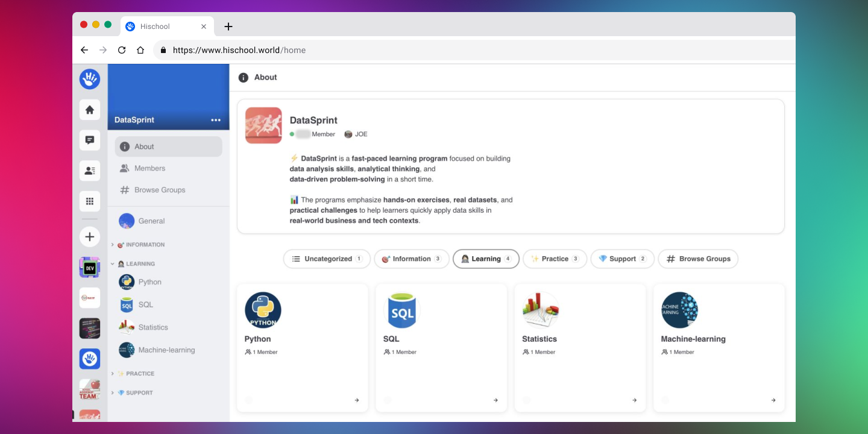Click the browser address bar URL
This screenshot has width=868, height=434.
239,50
